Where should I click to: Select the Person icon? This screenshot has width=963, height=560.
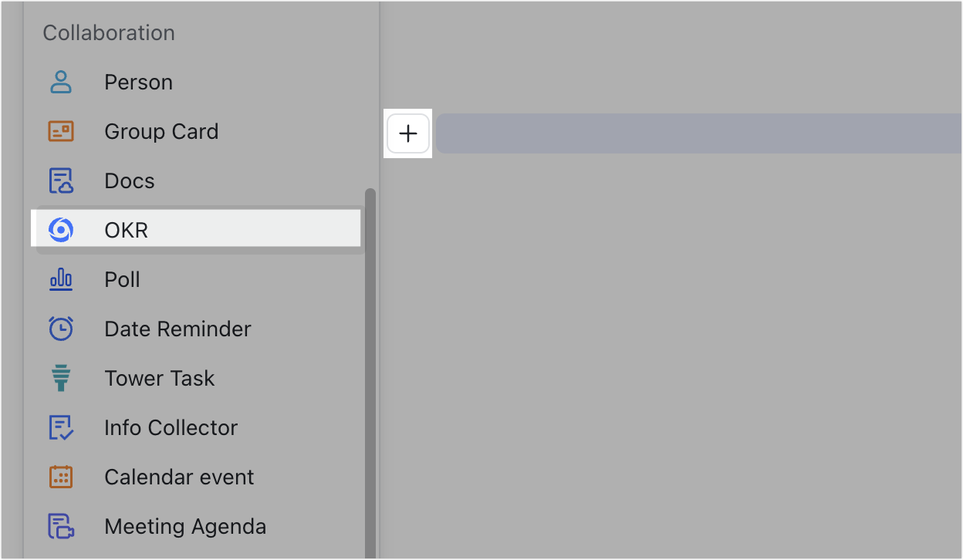pyautogui.click(x=60, y=82)
